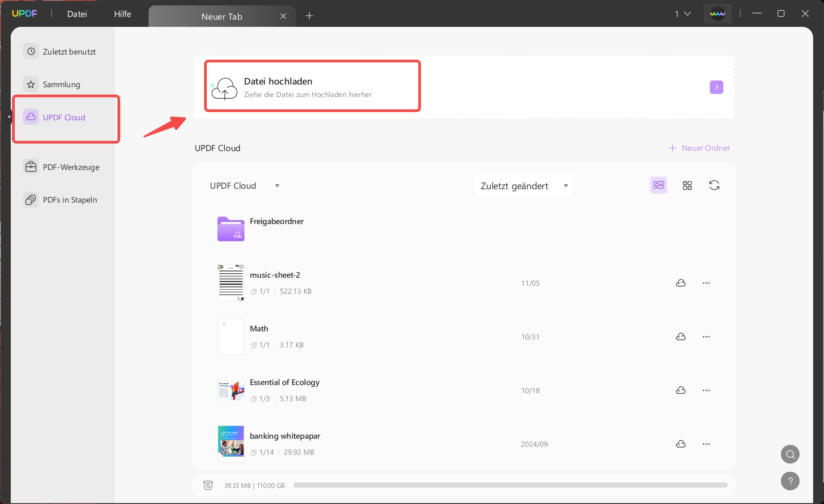Image resolution: width=824 pixels, height=504 pixels.
Task: Click Neuer Ordner to create folder
Action: pos(699,148)
